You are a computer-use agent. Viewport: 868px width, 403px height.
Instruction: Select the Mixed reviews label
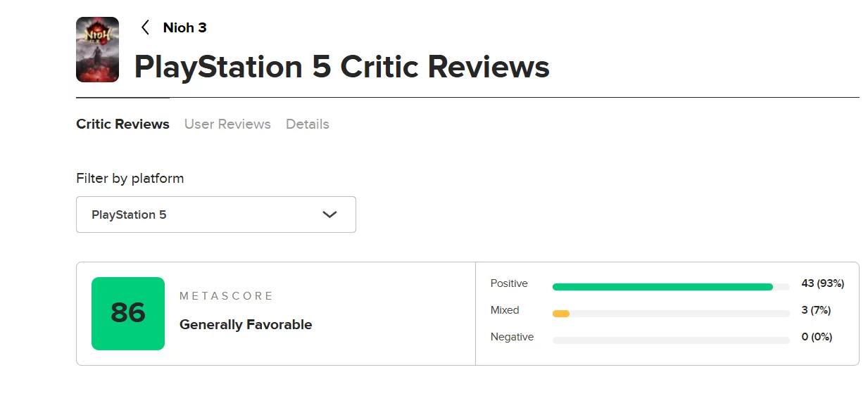[505, 310]
